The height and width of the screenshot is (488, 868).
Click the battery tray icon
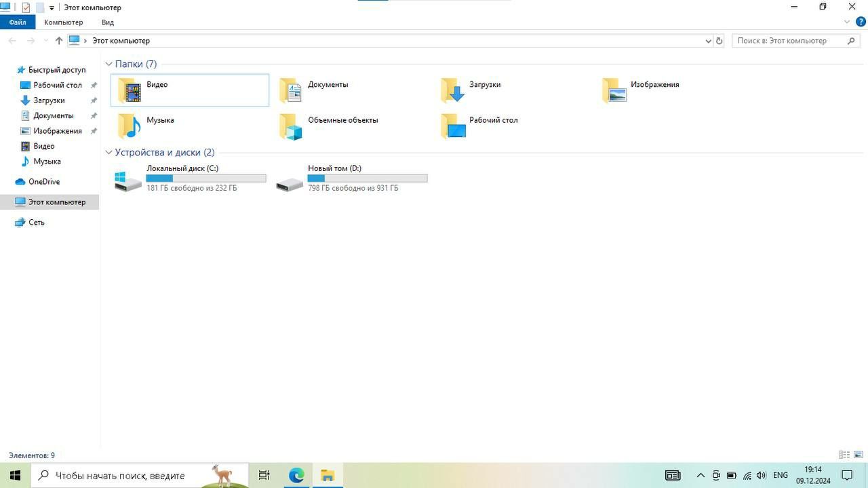[x=732, y=475]
